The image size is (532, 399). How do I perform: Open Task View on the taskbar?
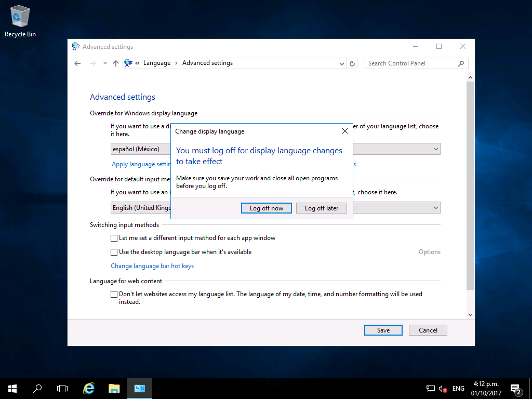(x=62, y=389)
